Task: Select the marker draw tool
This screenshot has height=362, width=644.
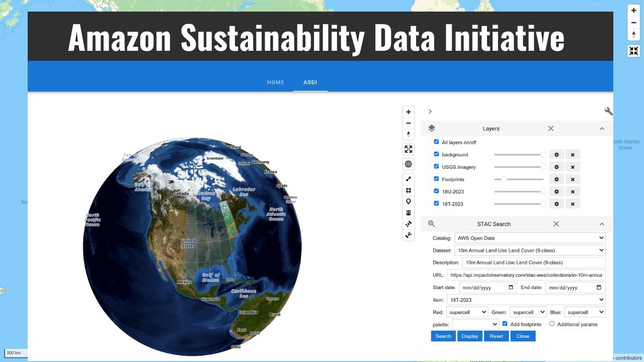Action: pyautogui.click(x=409, y=201)
